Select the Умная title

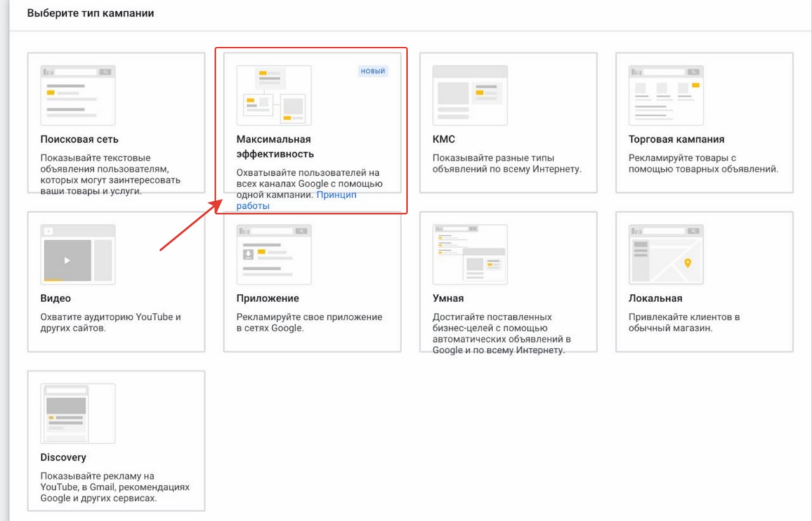pyautogui.click(x=448, y=298)
